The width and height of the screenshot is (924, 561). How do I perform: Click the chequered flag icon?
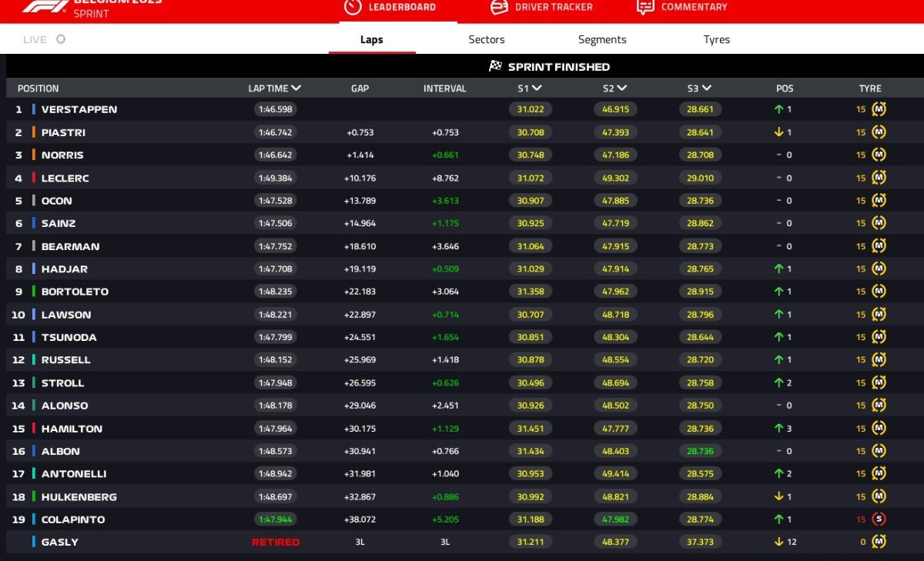496,66
